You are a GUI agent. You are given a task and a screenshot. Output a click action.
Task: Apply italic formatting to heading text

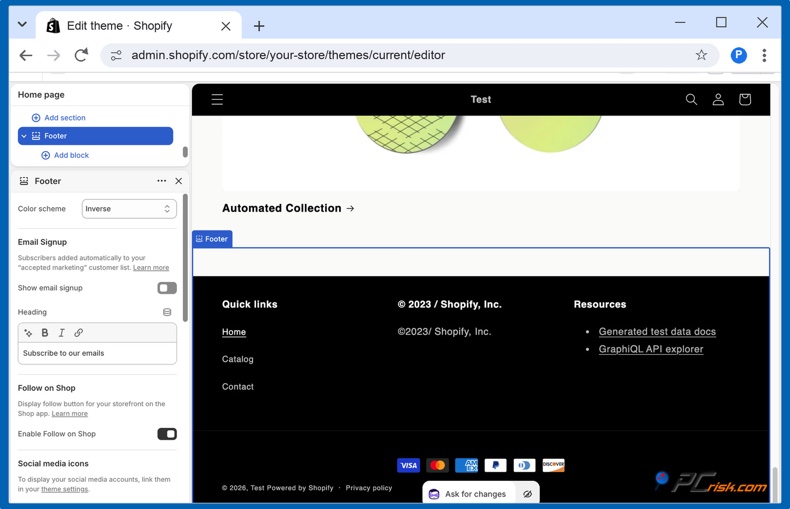pos(61,333)
